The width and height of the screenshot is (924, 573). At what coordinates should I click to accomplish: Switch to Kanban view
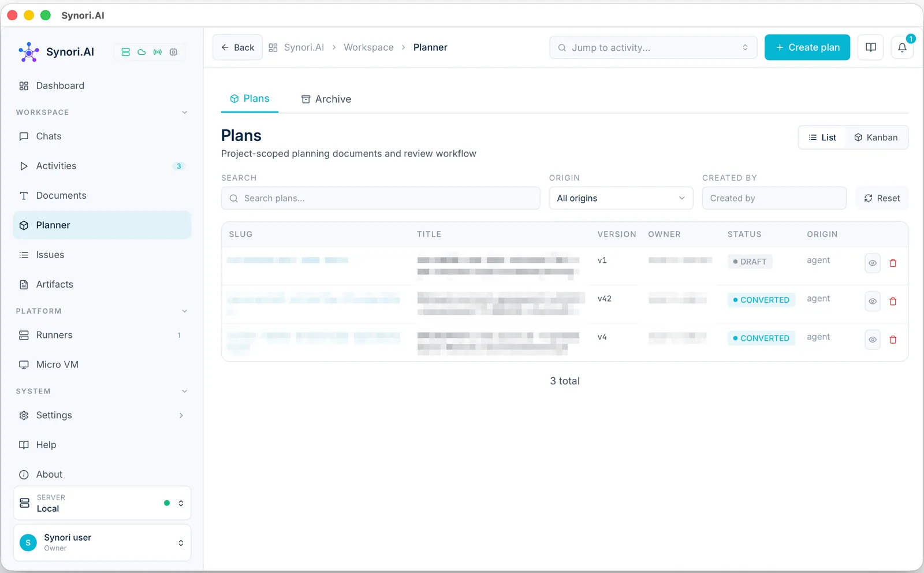pyautogui.click(x=876, y=137)
